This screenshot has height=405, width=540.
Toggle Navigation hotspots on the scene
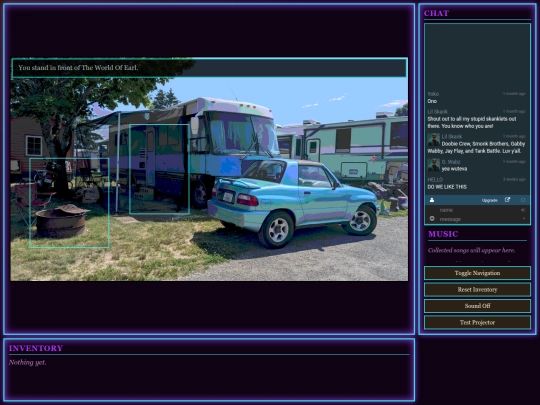click(477, 273)
